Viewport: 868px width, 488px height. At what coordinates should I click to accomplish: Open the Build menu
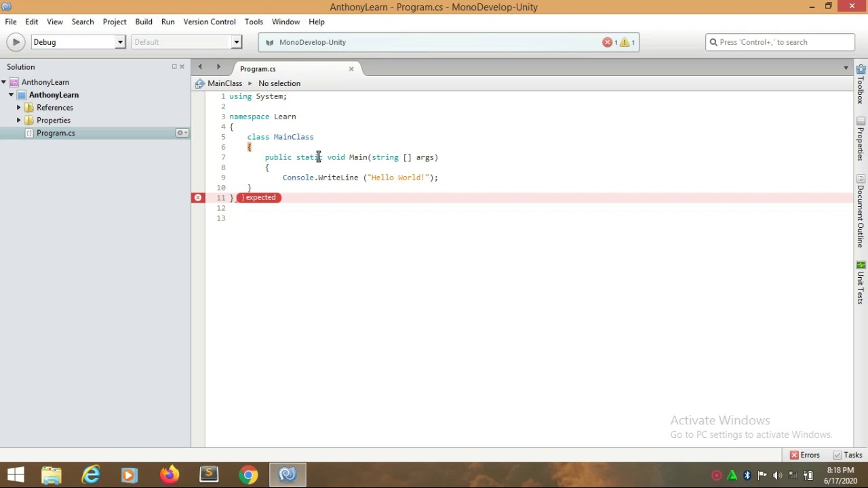point(144,22)
